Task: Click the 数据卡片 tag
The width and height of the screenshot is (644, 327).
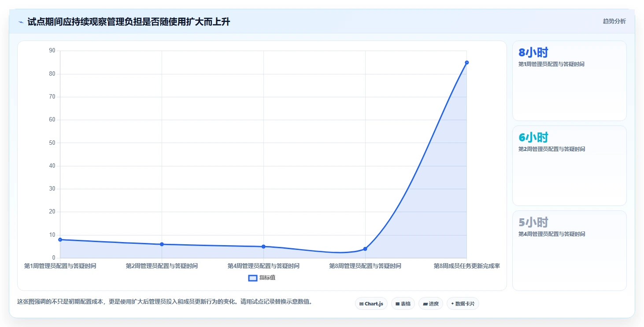Action: (463, 304)
